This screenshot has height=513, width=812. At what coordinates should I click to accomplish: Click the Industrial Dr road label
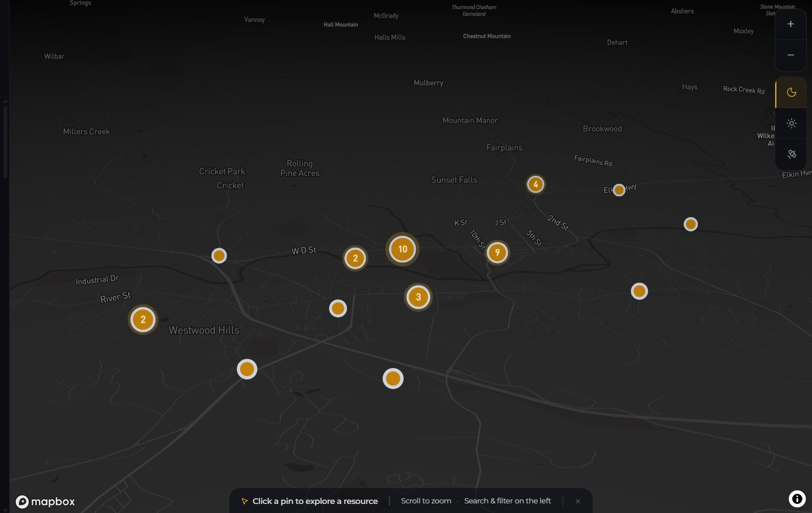tap(97, 279)
